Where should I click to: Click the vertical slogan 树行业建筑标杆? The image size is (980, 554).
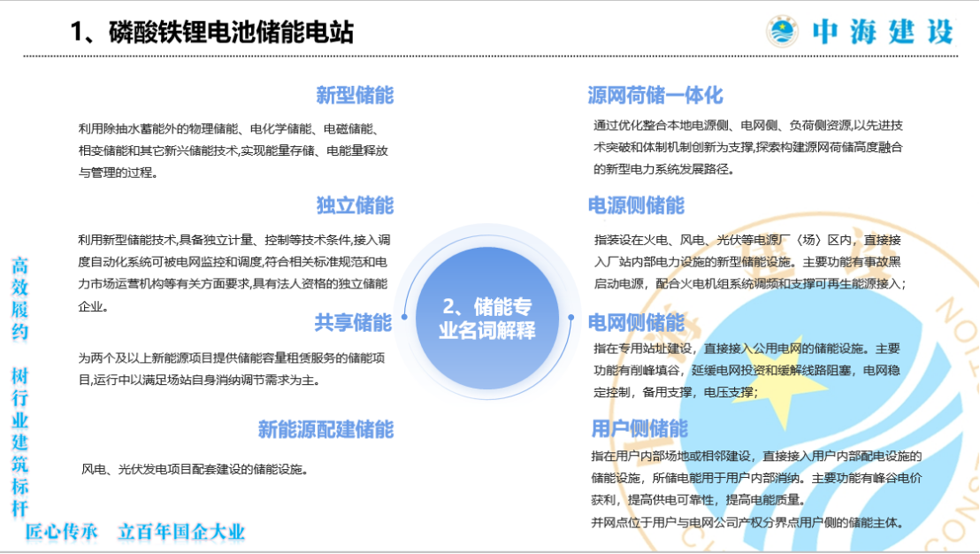[x=20, y=442]
